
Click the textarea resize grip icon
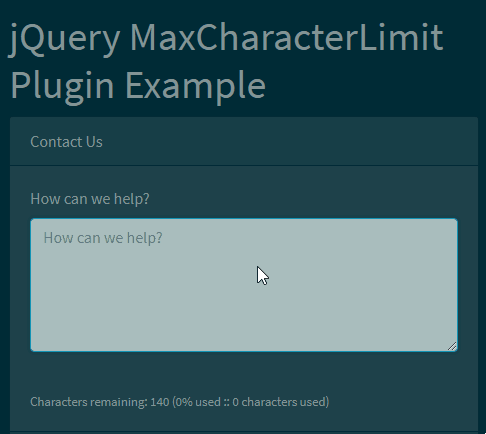pos(452,346)
